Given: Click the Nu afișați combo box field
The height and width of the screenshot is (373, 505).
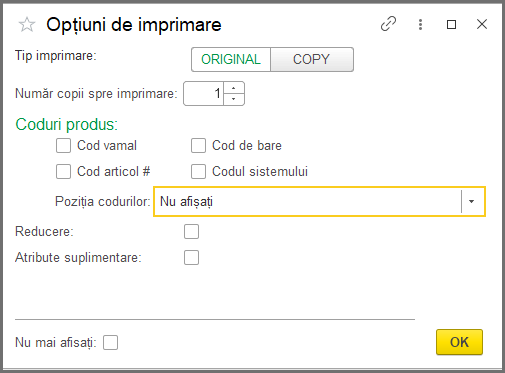Looking at the screenshot, I should point(319,201).
